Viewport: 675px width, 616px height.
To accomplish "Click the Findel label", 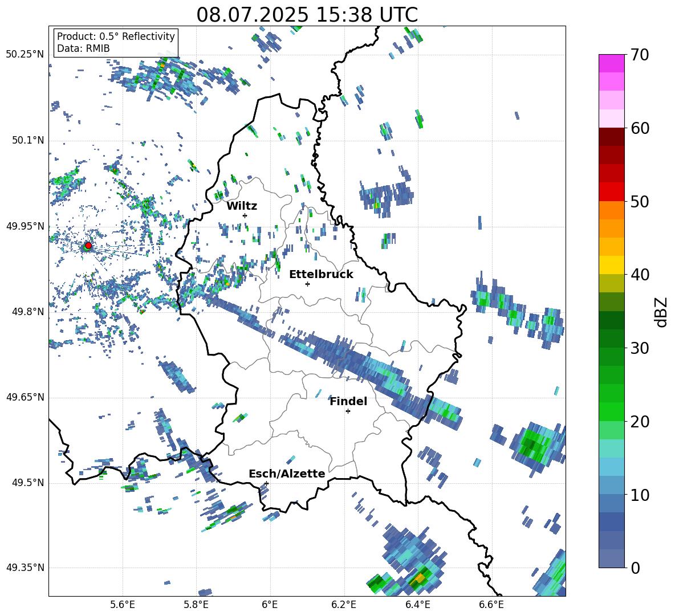I will coord(348,401).
